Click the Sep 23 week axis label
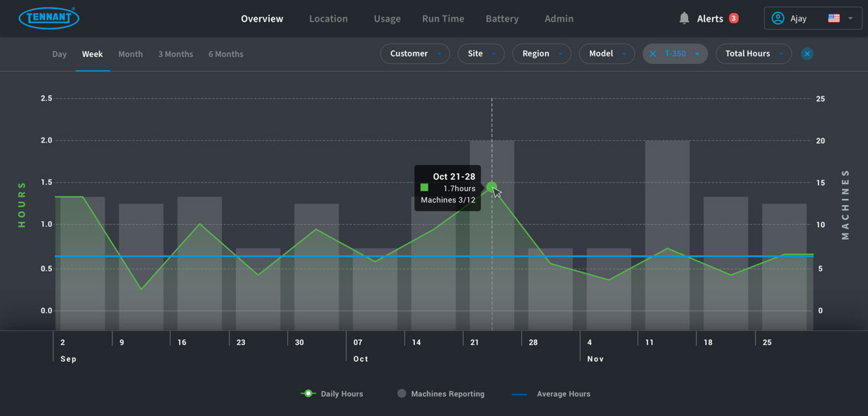 click(x=241, y=343)
